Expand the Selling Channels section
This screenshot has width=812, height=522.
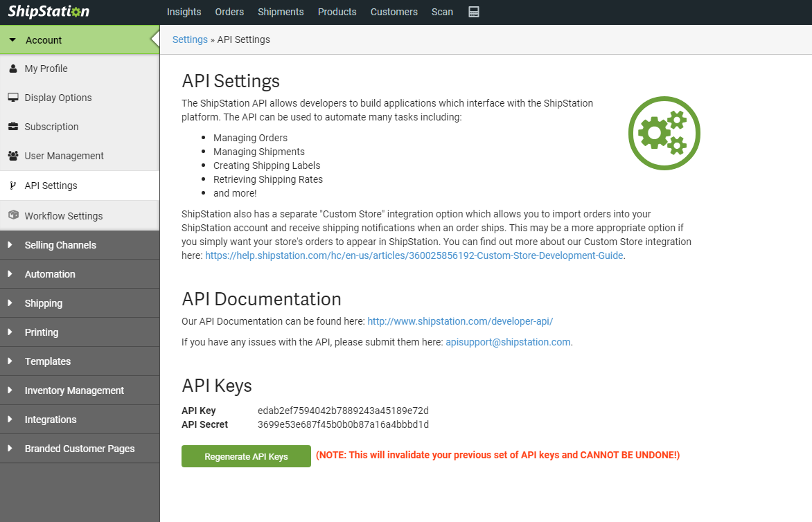click(x=80, y=244)
